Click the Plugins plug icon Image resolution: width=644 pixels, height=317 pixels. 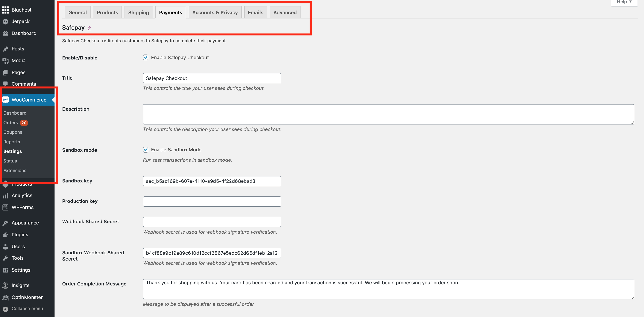(5, 235)
